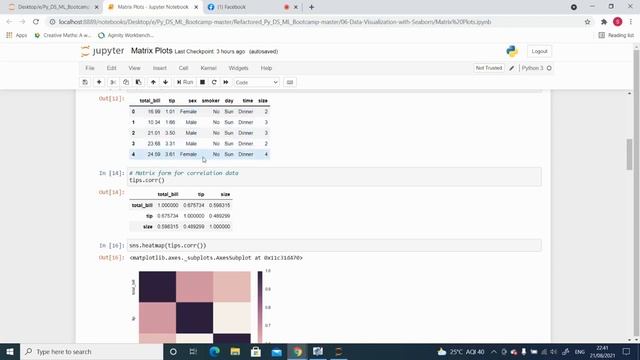Click the pencil edit mode icon
Image resolution: width=640 pixels, height=360 pixels.
pyautogui.click(x=512, y=68)
